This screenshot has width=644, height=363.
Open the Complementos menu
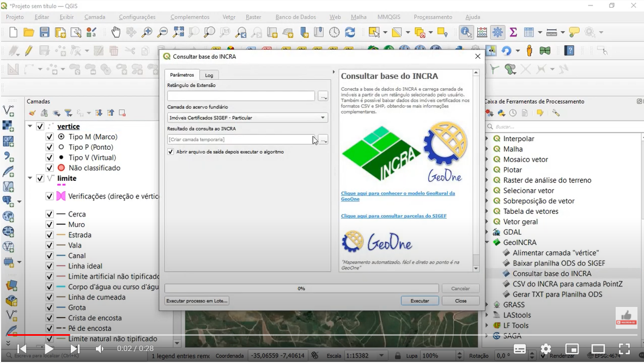tap(190, 17)
